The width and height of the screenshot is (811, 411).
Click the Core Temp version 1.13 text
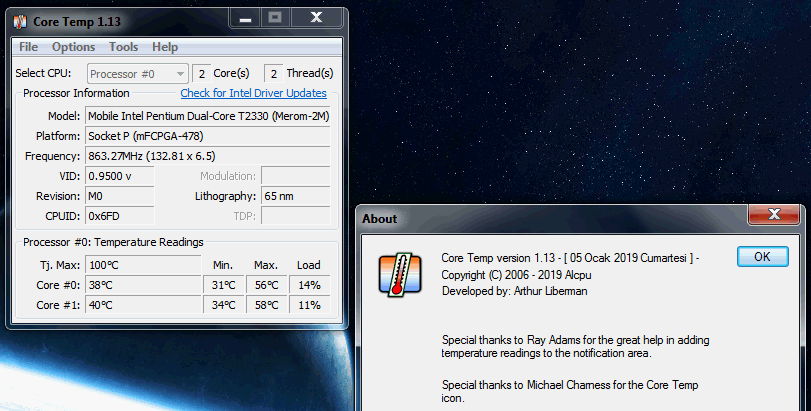coord(570,258)
